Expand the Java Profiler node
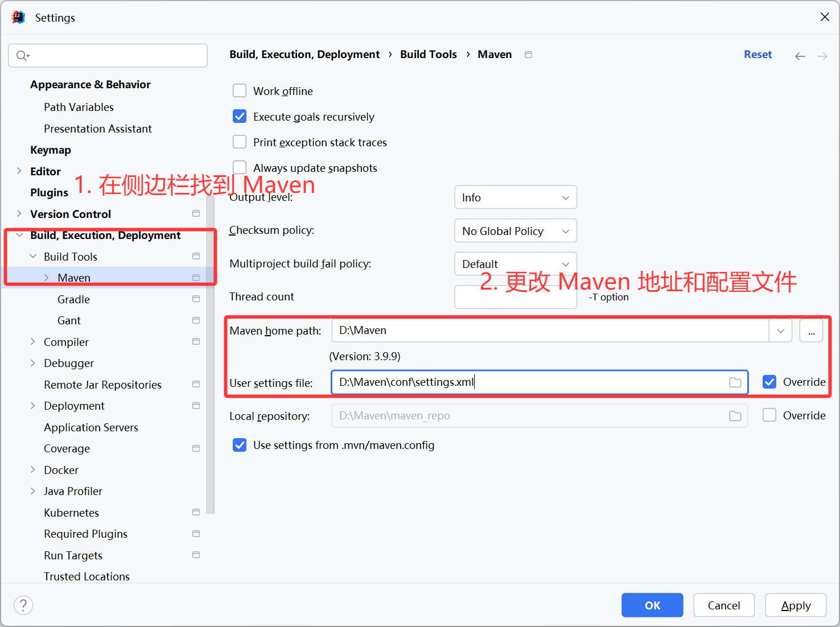This screenshot has height=627, width=840. [x=33, y=491]
